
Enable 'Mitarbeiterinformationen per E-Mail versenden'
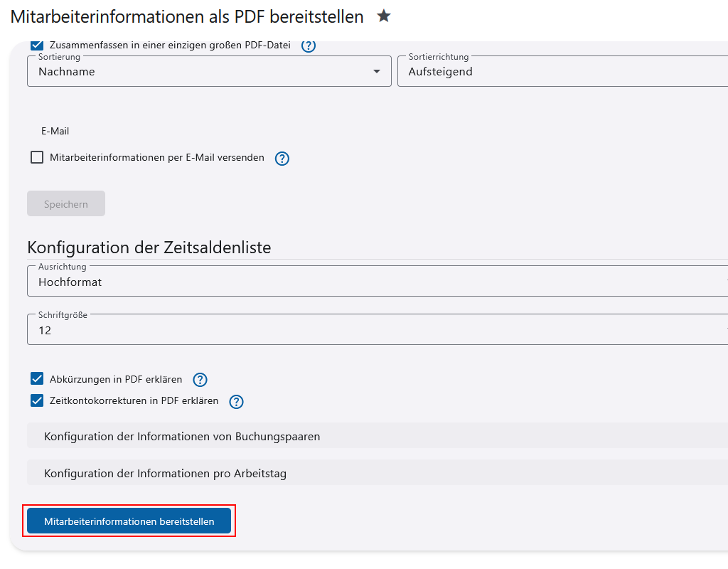[x=36, y=157]
